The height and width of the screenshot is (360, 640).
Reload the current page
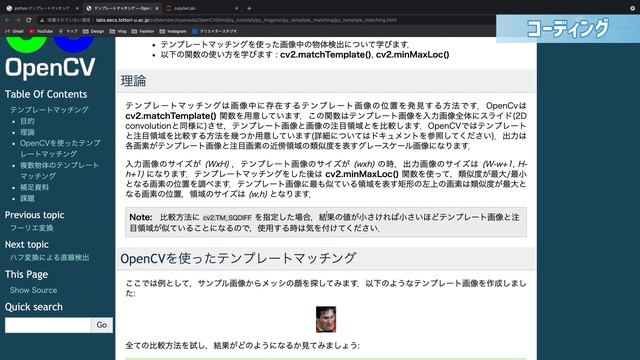tap(29, 20)
